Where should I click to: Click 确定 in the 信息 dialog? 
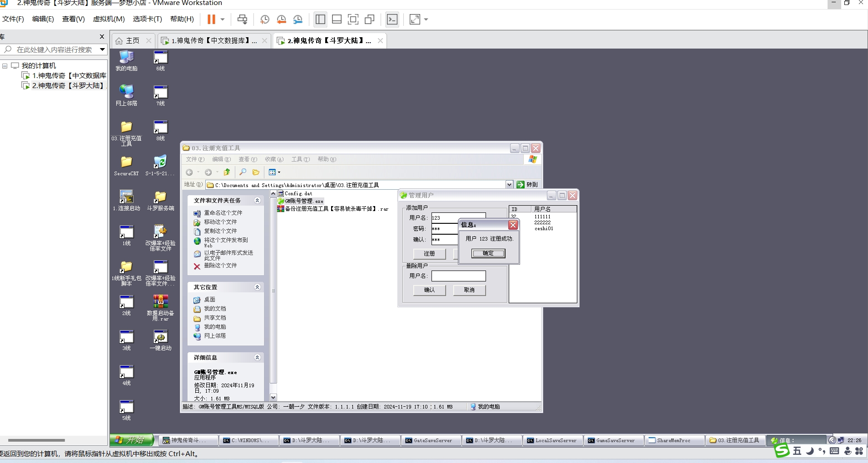pos(488,253)
